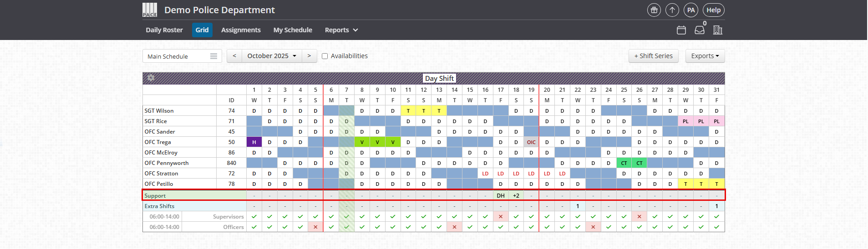Open the Main Schedule selector

(182, 56)
